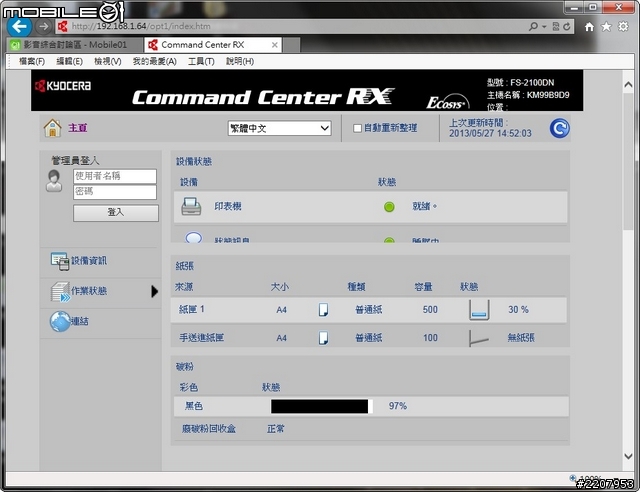Open the 設備資訊 link in sidebar
This screenshot has height=492, width=640.
[x=89, y=261]
